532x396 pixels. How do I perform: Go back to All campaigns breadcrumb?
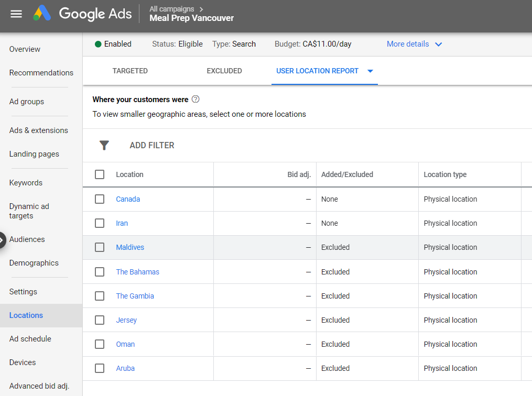pyautogui.click(x=171, y=9)
